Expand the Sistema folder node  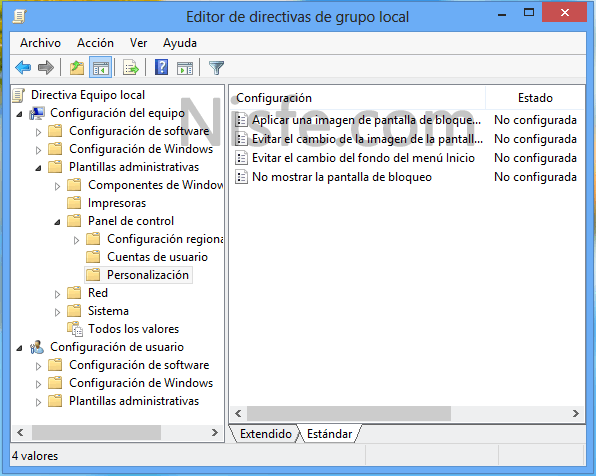click(x=57, y=313)
